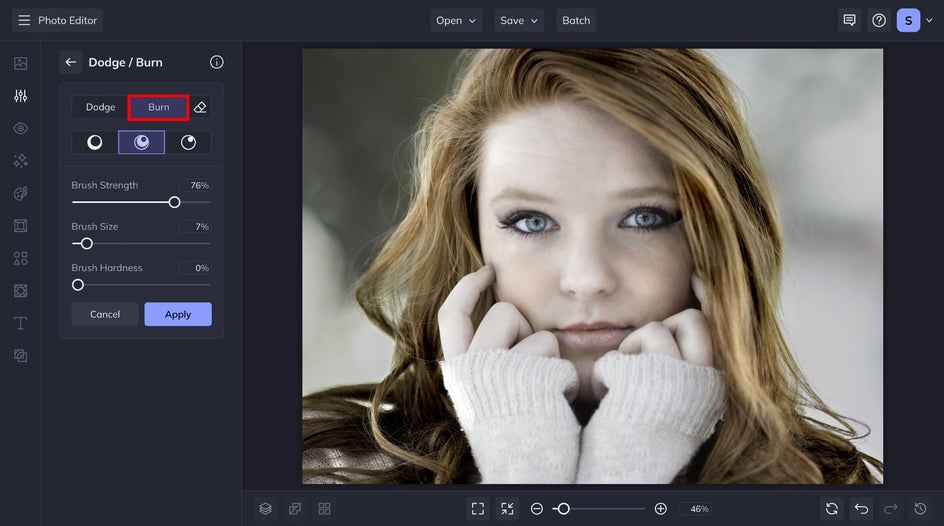This screenshot has width=944, height=526.
Task: Open the comments feedback icon
Action: (x=849, y=20)
